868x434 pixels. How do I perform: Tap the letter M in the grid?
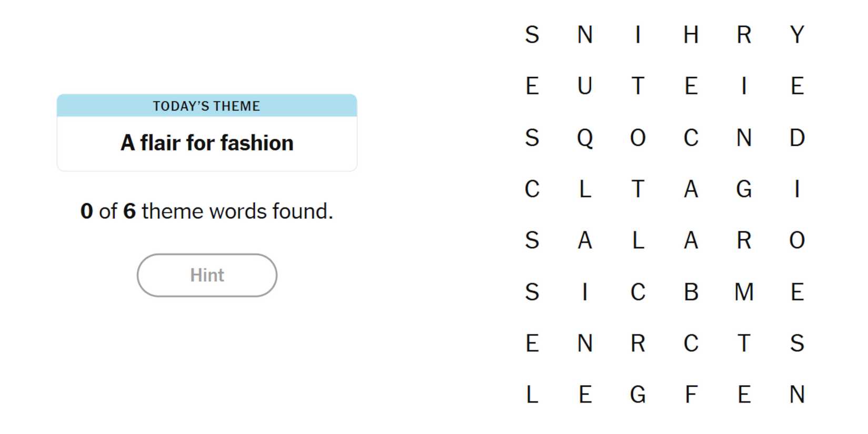click(x=744, y=292)
